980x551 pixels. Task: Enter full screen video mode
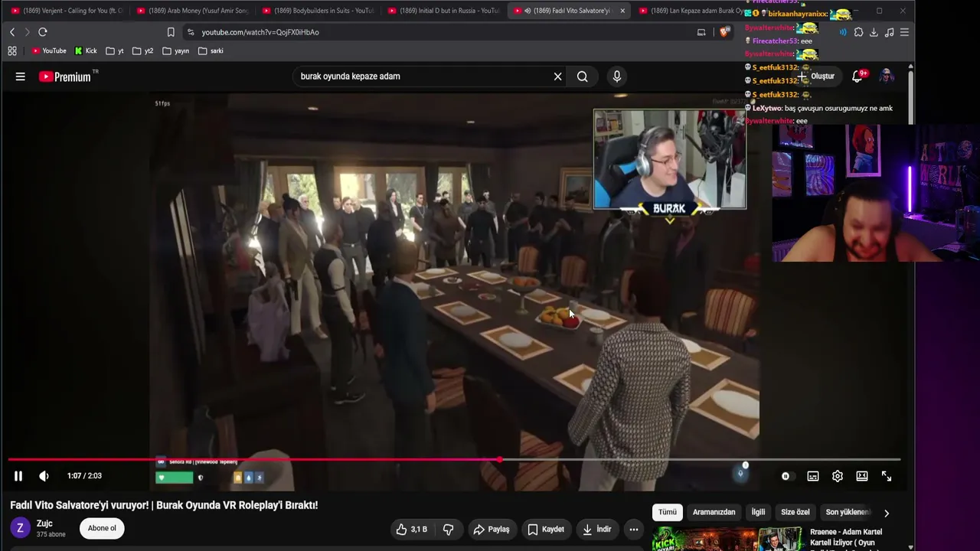pos(887,476)
